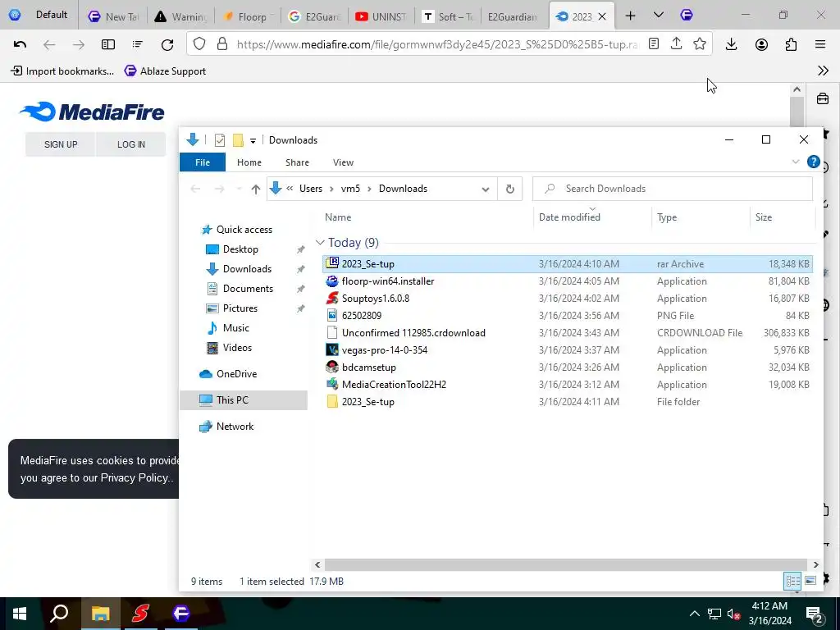This screenshot has height=630, width=840.
Task: Open the account profile icon
Action: click(x=761, y=44)
